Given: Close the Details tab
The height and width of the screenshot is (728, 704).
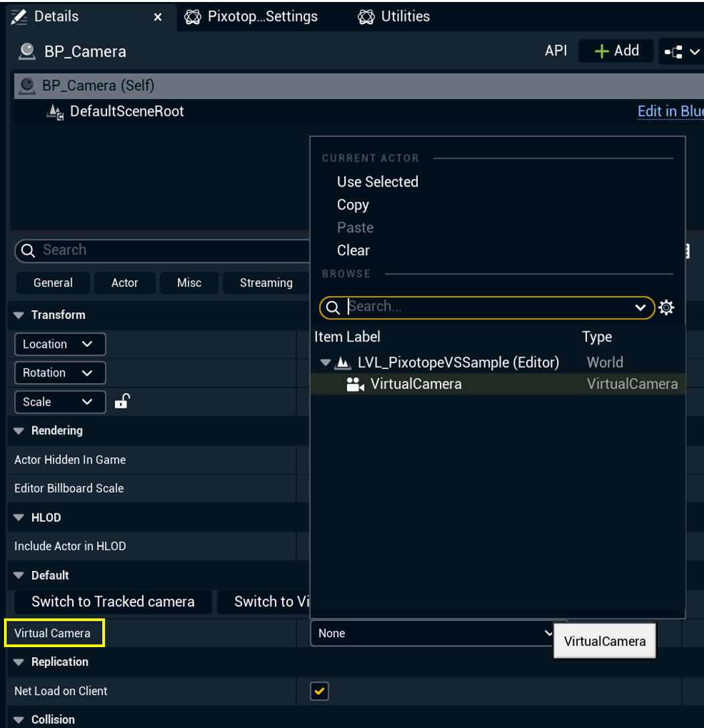Looking at the screenshot, I should (158, 17).
